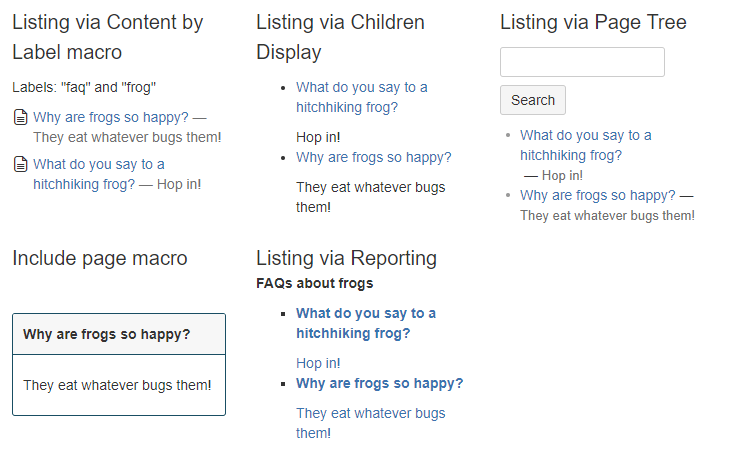Open hitchhiking frog link under Children Display
Screen dimensions: 735x450
[361, 97]
